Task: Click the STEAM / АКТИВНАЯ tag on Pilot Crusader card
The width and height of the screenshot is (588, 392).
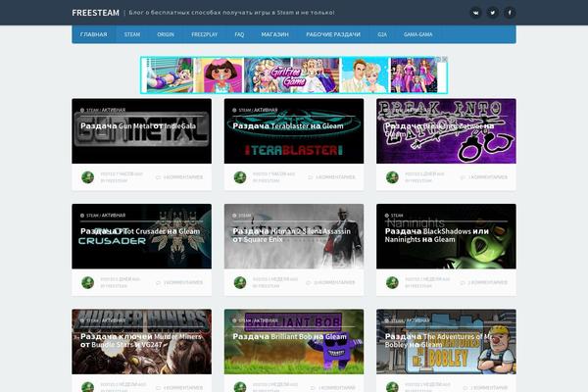Action: click(x=103, y=216)
